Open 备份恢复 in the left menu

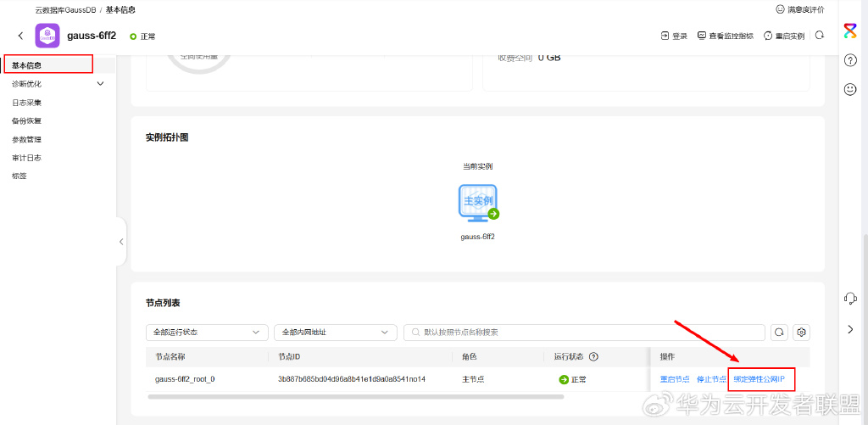(x=26, y=120)
